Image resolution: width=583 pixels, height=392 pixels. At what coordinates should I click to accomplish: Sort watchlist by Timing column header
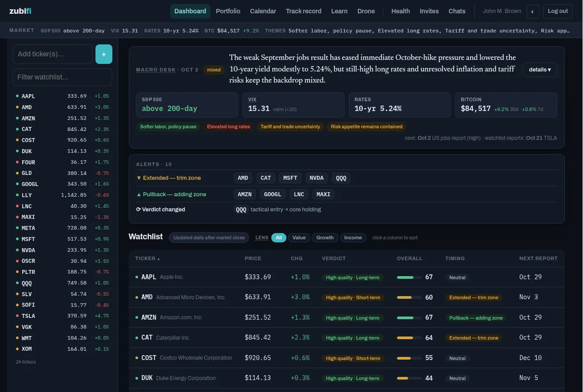(455, 258)
